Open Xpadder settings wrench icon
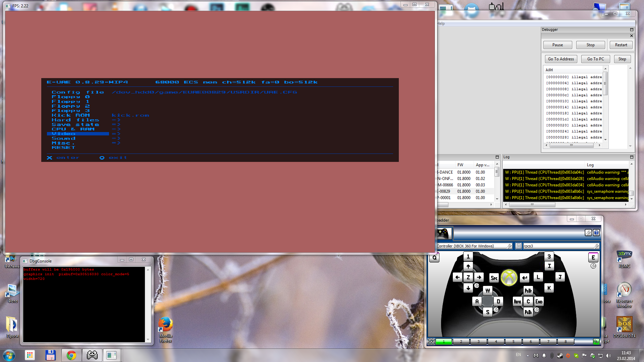The width and height of the screenshot is (644, 362). tap(588, 233)
